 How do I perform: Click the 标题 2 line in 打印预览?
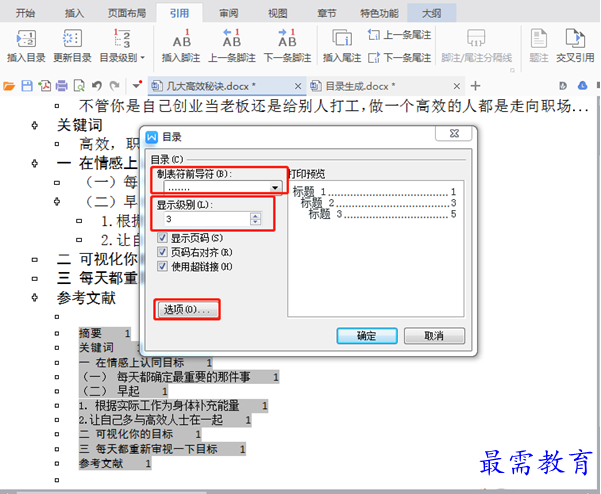coord(378,203)
